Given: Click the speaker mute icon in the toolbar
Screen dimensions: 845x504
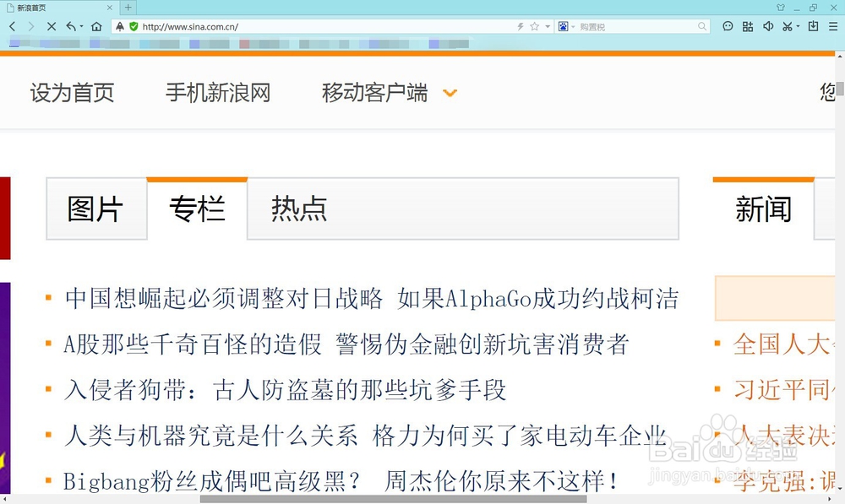Looking at the screenshot, I should click(x=767, y=26).
